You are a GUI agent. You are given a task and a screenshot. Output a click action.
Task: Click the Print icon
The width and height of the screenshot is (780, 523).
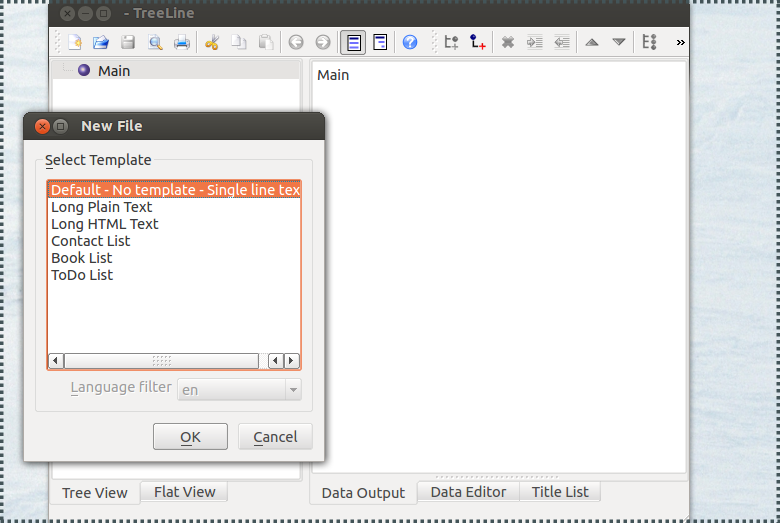(182, 42)
